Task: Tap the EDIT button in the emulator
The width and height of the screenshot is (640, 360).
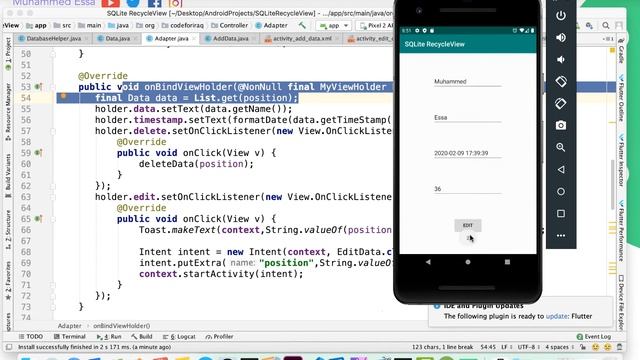Action: click(468, 225)
